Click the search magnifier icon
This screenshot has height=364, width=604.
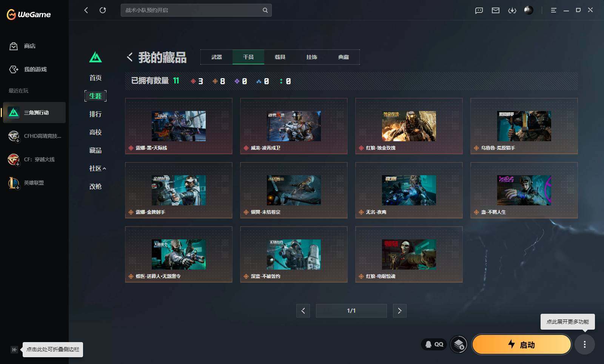click(x=265, y=10)
